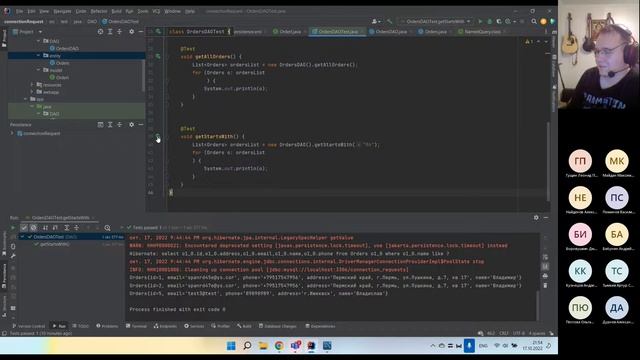
Task: Collapse the OrdersDAOTest node in test results
Action: (x=23, y=237)
